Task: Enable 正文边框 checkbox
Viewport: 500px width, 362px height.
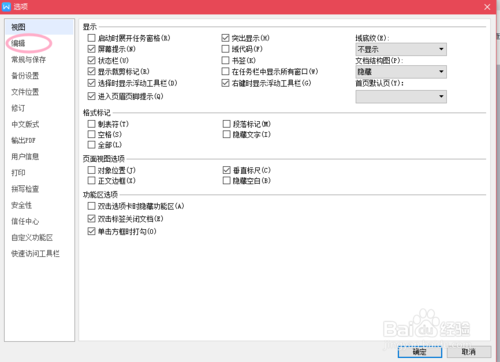Action: tap(91, 181)
